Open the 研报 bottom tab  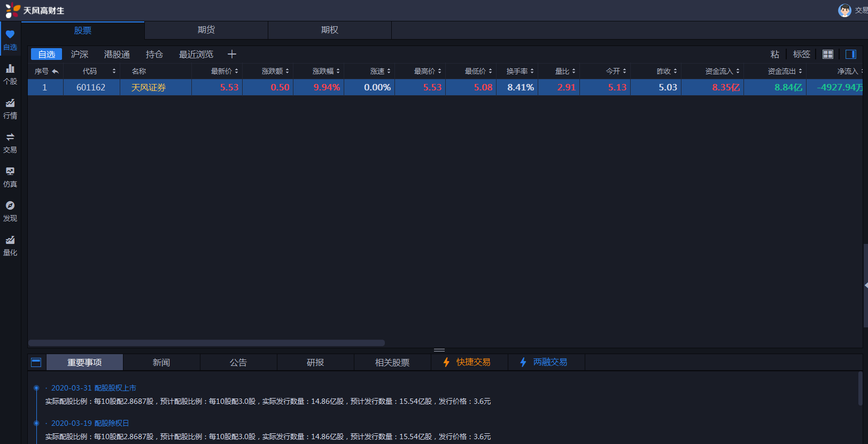315,362
